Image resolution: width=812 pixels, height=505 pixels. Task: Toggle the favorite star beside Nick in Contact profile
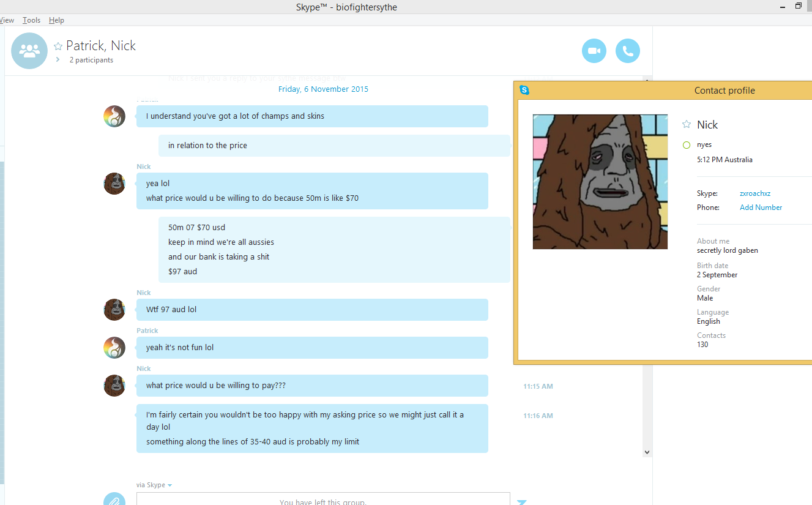pyautogui.click(x=687, y=124)
